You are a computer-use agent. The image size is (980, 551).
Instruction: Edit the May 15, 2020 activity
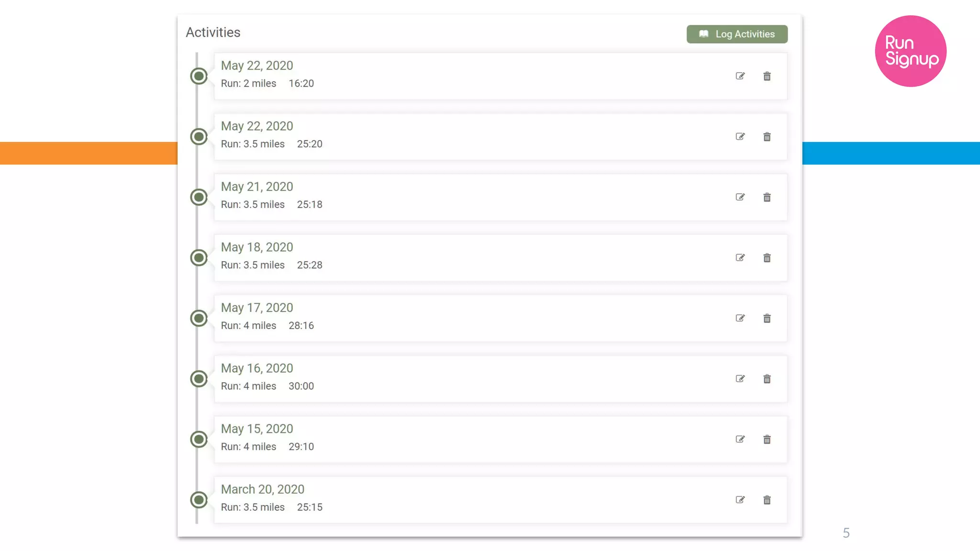coord(740,439)
